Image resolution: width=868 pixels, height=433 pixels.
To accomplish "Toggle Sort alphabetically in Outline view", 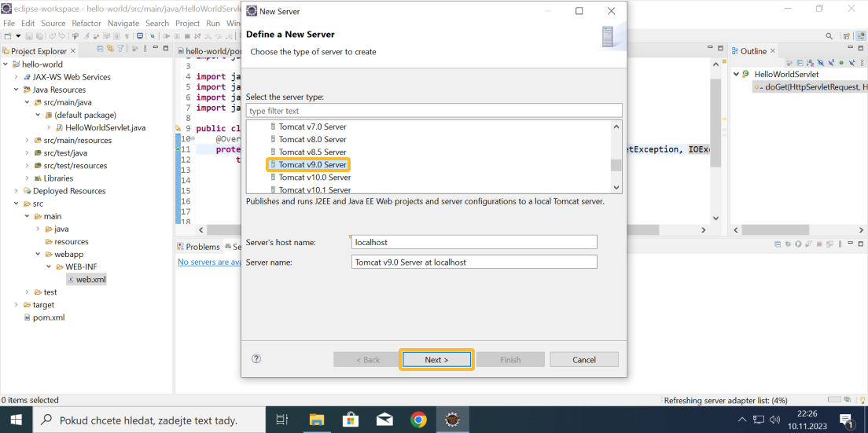I will (x=810, y=63).
